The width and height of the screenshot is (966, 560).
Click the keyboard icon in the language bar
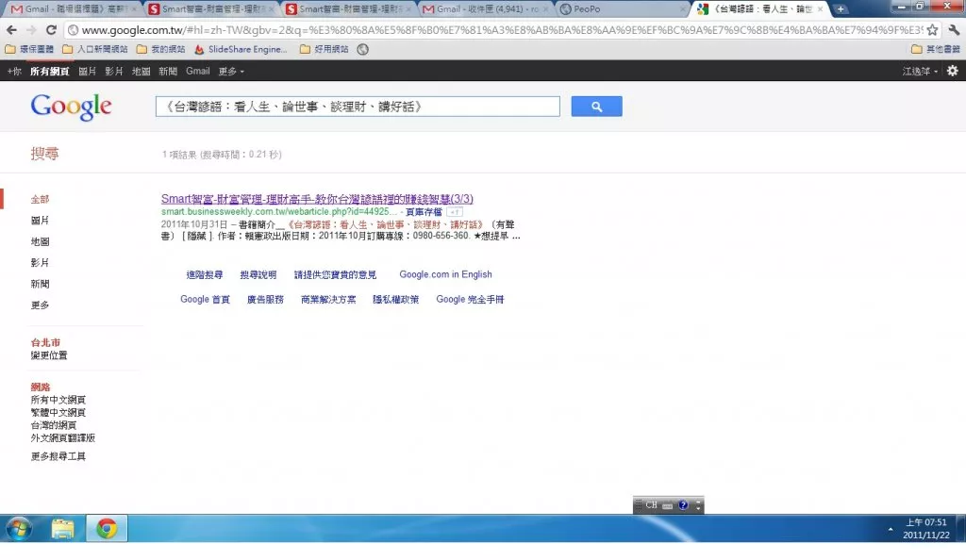click(x=667, y=505)
